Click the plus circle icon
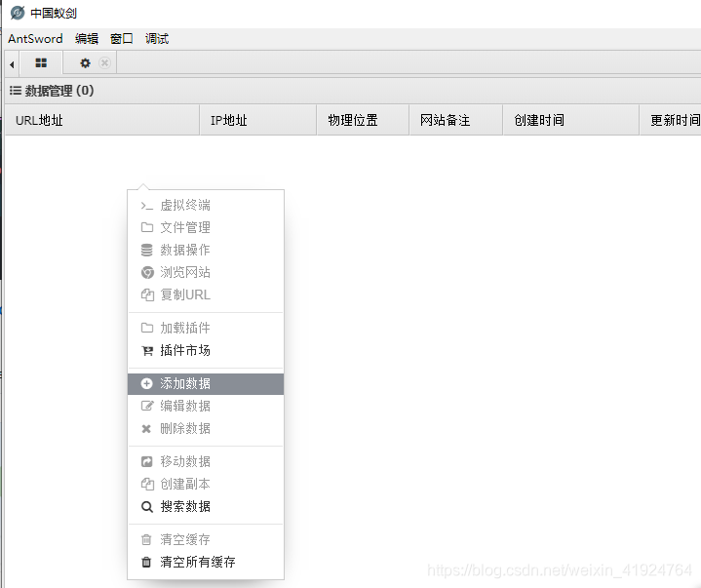The width and height of the screenshot is (701, 588). point(146,383)
